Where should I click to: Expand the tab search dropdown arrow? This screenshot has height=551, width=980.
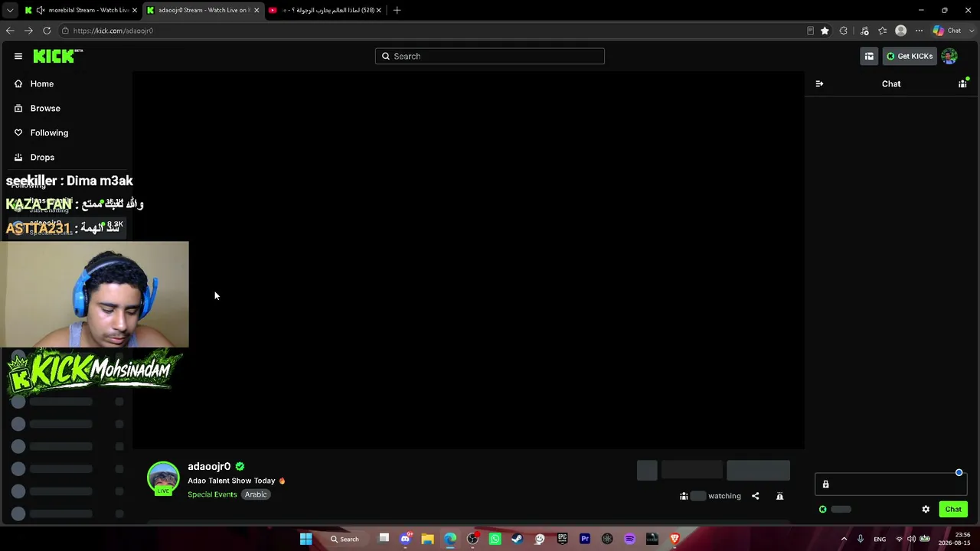tap(10, 10)
